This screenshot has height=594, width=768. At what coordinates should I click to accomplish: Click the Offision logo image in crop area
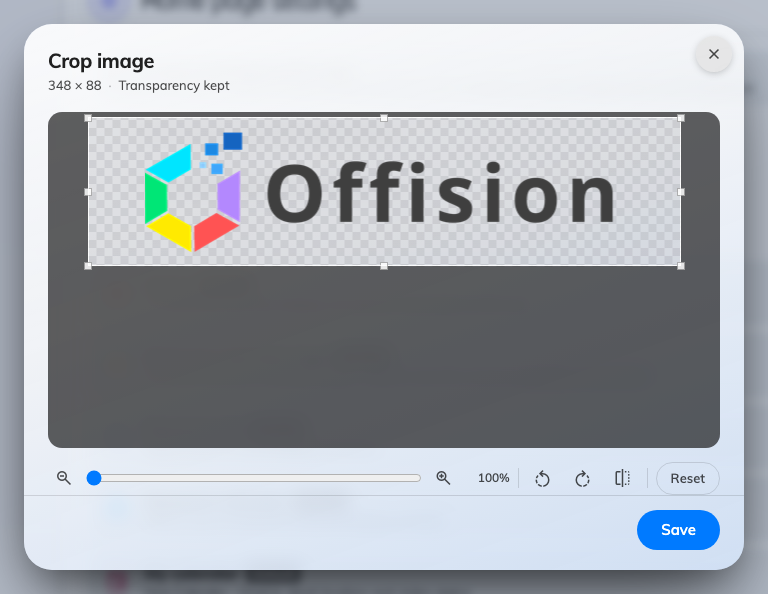point(384,192)
